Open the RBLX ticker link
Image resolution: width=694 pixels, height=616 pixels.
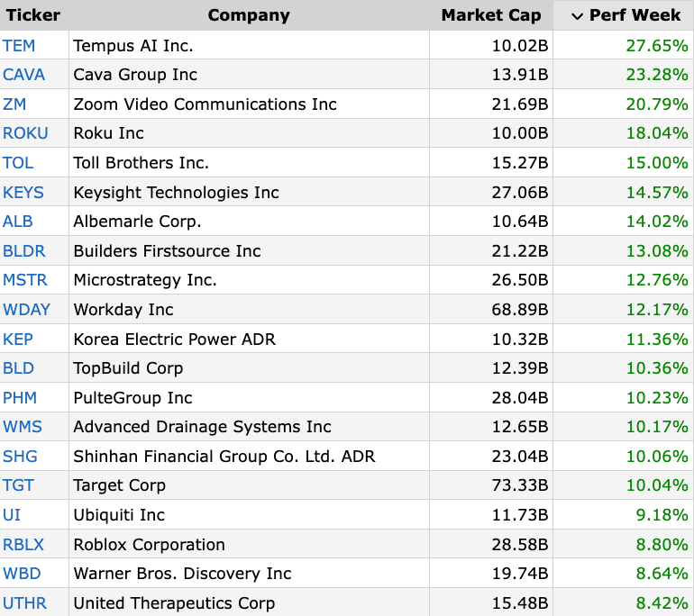click(x=23, y=545)
